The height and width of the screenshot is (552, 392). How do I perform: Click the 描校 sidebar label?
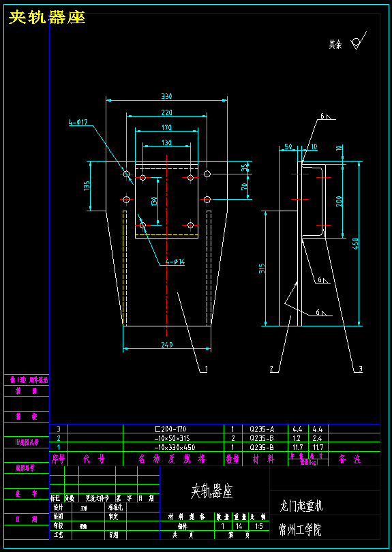(27, 417)
